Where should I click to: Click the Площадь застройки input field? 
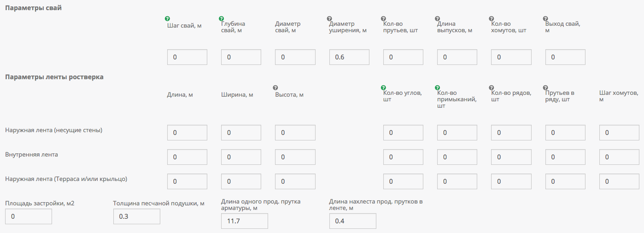tap(29, 216)
